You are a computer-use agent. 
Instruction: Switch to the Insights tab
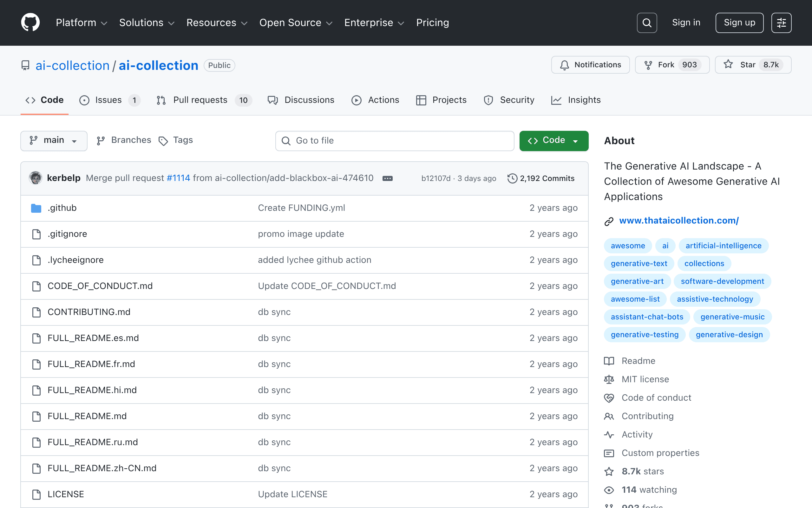tap(576, 100)
